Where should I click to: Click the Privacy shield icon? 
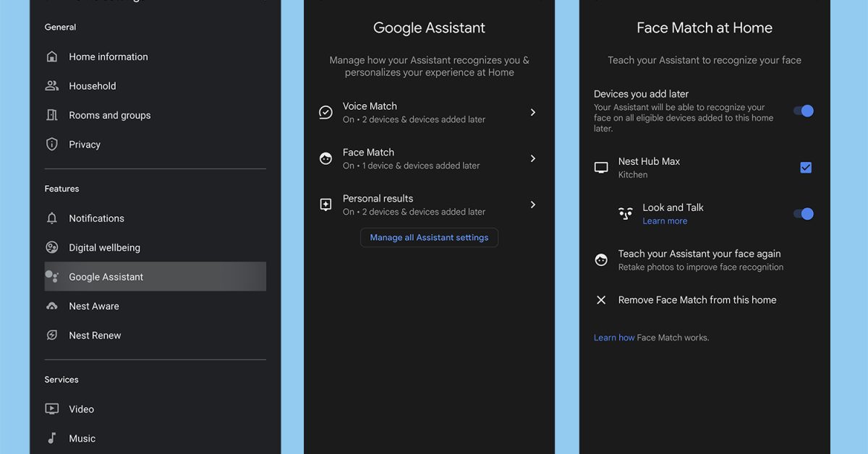coord(51,145)
